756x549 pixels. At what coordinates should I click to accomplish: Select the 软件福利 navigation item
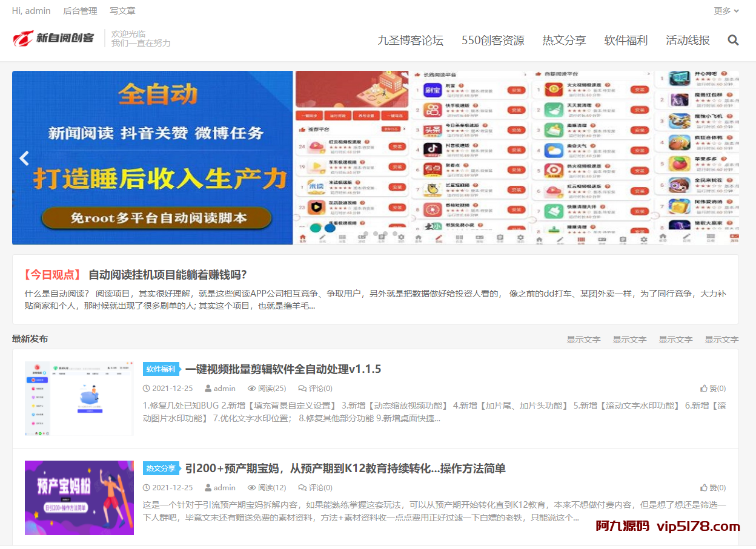point(626,41)
